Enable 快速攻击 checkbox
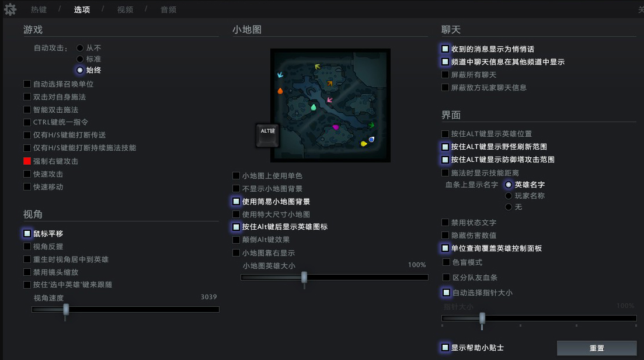 coord(27,174)
